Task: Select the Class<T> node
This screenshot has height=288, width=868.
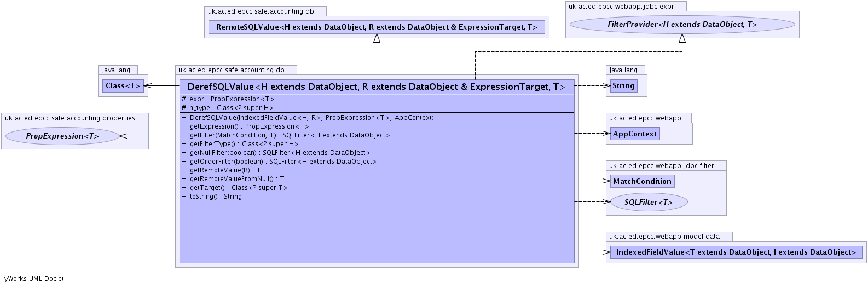Action: (123, 86)
